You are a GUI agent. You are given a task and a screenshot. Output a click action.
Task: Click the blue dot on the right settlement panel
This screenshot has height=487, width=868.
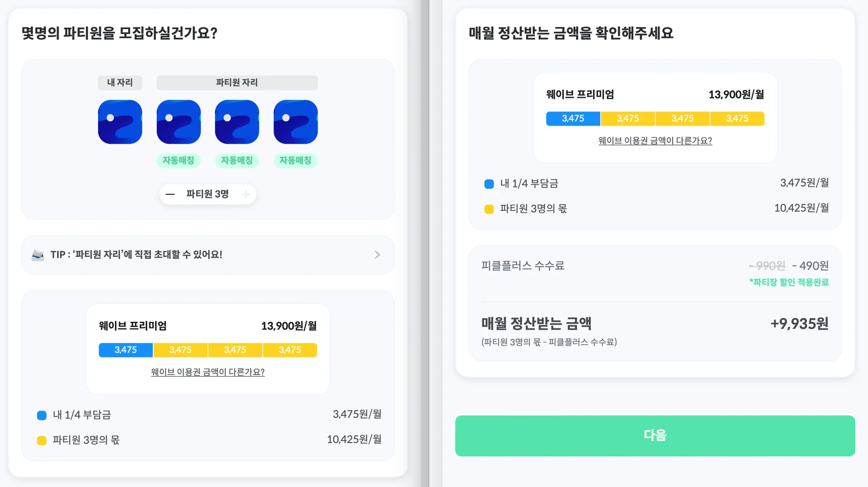[488, 184]
